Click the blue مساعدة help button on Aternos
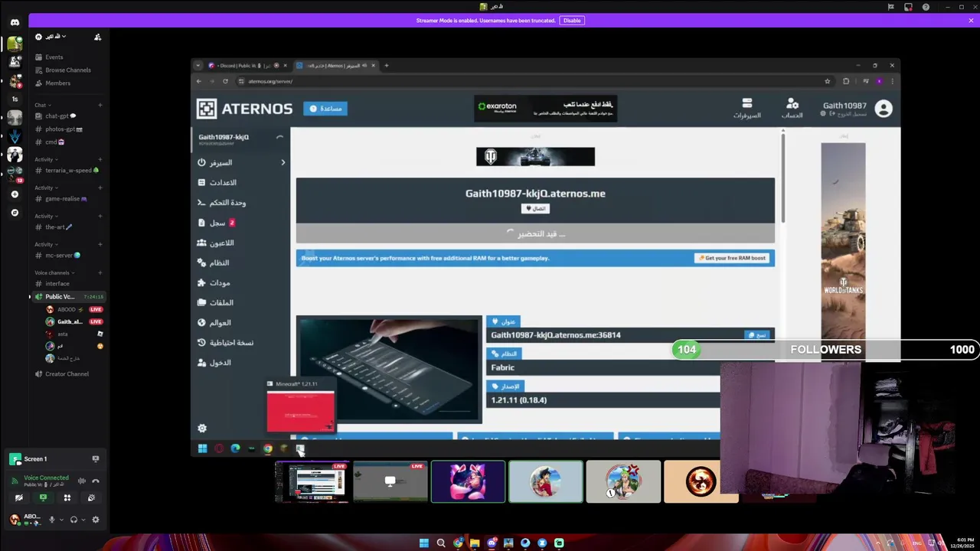The width and height of the screenshot is (980, 551). coord(325,109)
